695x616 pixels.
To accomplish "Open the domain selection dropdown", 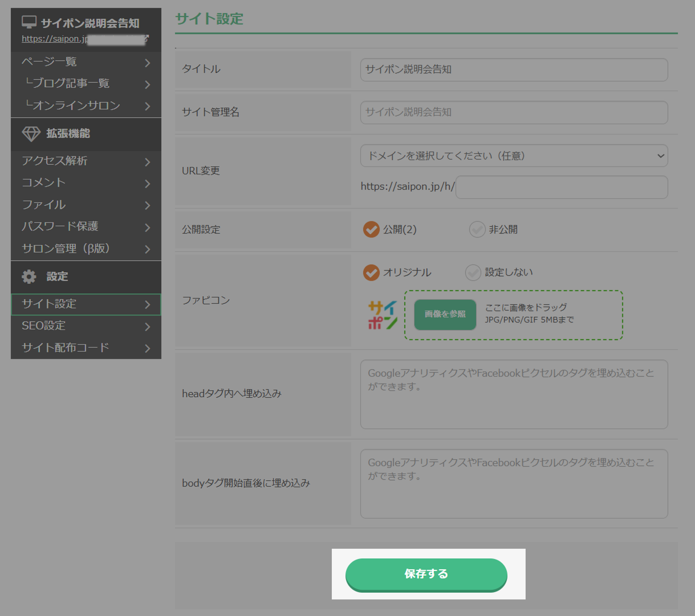I will pyautogui.click(x=513, y=156).
